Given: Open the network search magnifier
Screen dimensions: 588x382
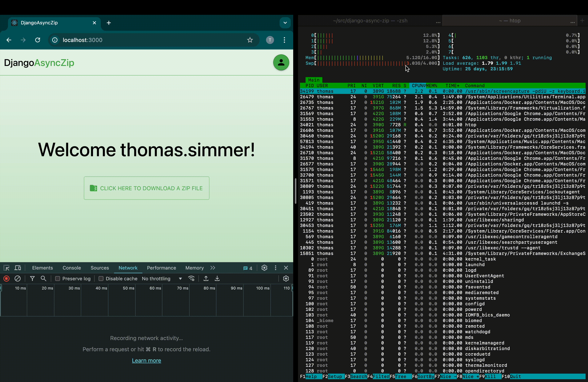Looking at the screenshot, I should tap(43, 279).
